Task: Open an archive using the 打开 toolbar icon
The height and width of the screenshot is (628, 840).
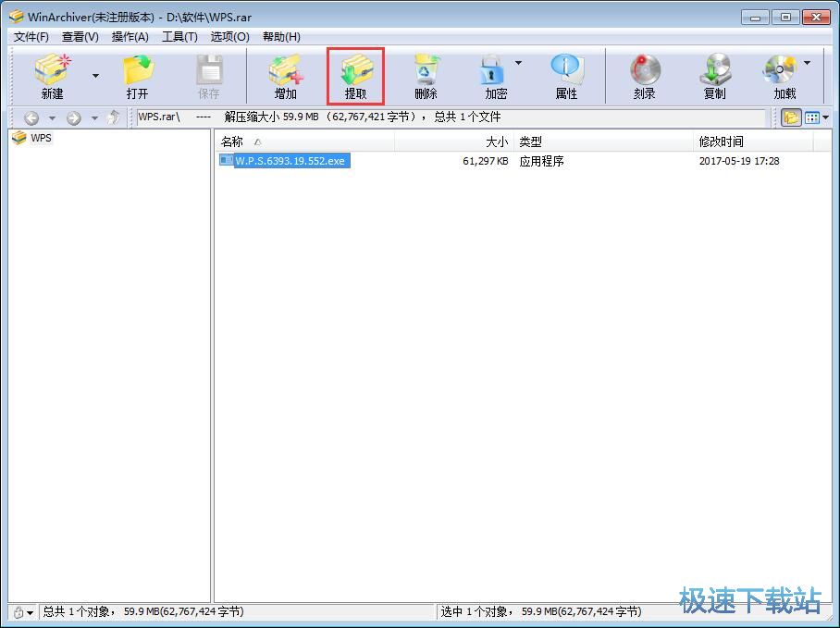Action: [x=137, y=72]
